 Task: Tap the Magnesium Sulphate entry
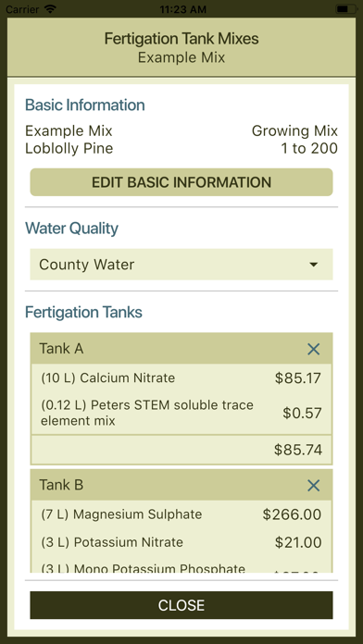point(181,514)
